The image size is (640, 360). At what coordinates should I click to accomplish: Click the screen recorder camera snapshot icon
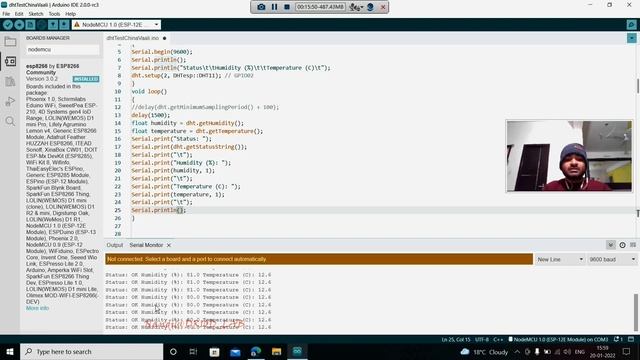tap(261, 7)
